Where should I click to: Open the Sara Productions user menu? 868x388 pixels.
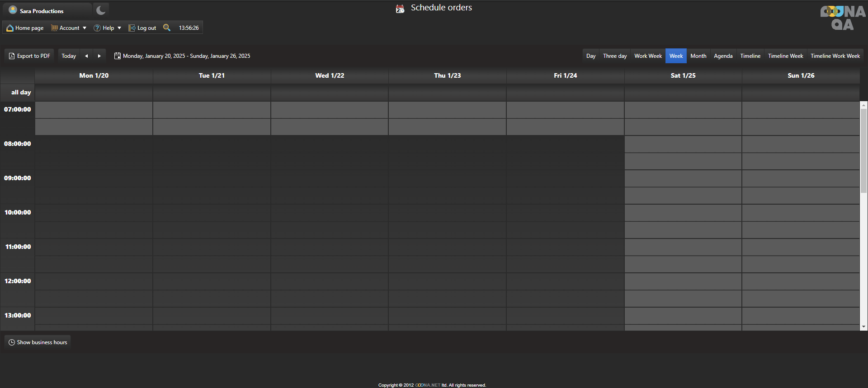pyautogui.click(x=42, y=11)
